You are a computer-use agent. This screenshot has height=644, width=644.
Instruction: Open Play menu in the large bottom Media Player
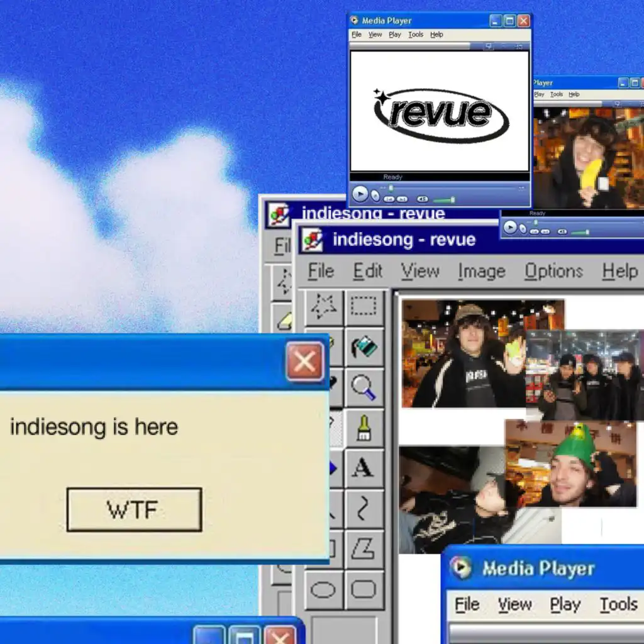tap(565, 604)
